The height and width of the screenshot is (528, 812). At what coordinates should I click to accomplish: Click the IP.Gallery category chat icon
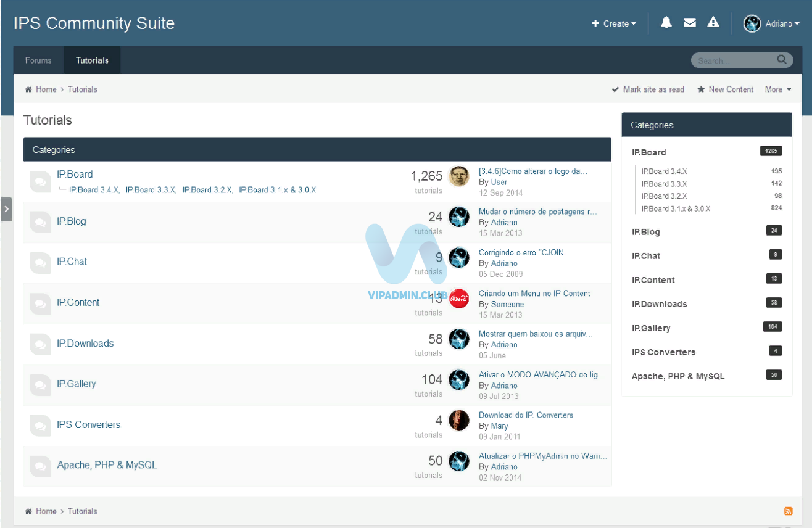point(40,385)
